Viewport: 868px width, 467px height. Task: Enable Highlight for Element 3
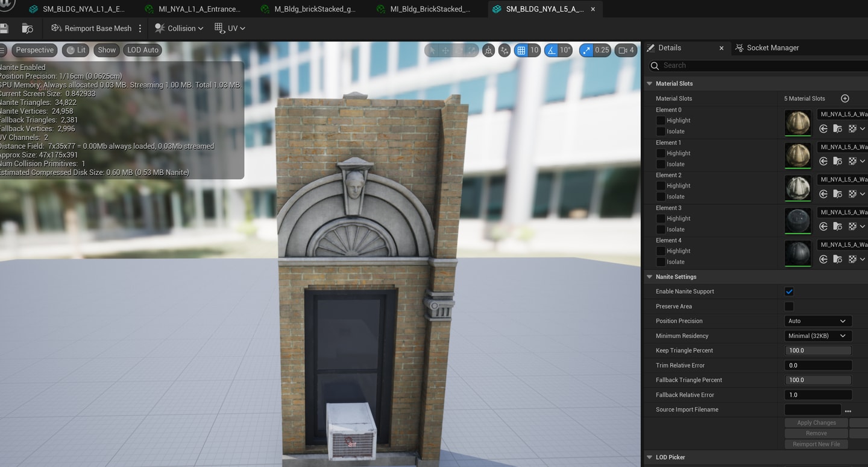pyautogui.click(x=661, y=218)
